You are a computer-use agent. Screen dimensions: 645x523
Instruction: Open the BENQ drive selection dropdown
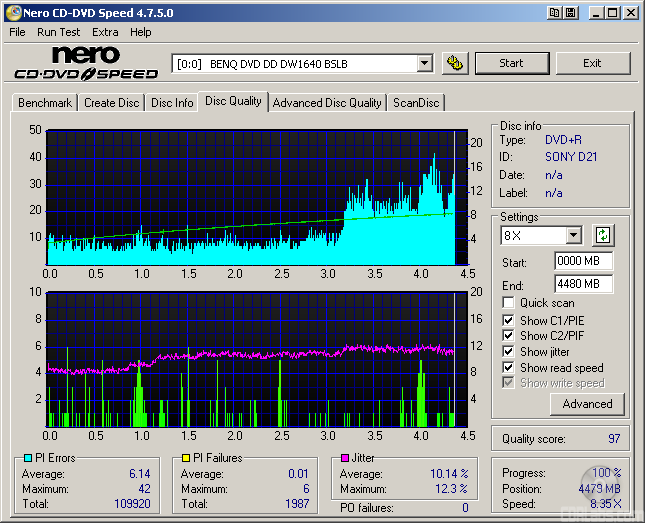click(x=424, y=63)
